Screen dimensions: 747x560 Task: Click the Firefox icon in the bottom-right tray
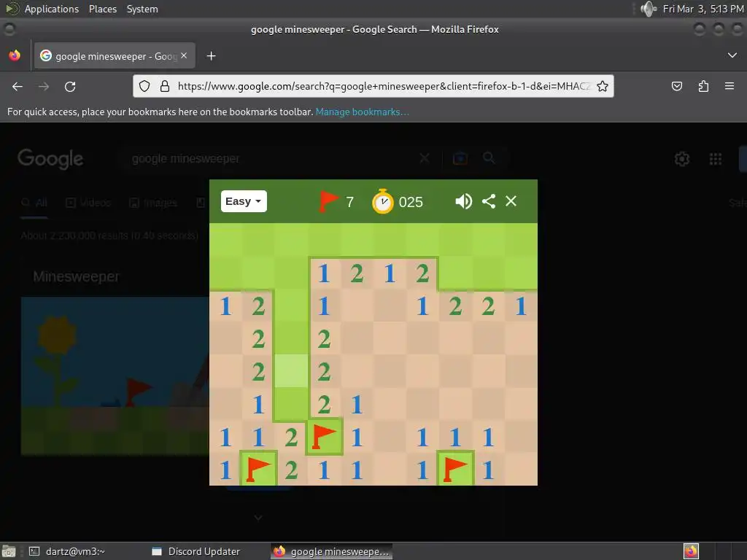[x=691, y=551]
